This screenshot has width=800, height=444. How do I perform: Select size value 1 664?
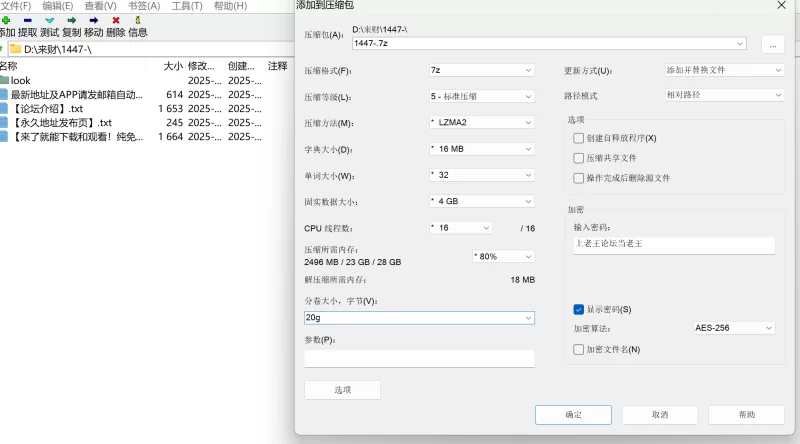(170, 137)
